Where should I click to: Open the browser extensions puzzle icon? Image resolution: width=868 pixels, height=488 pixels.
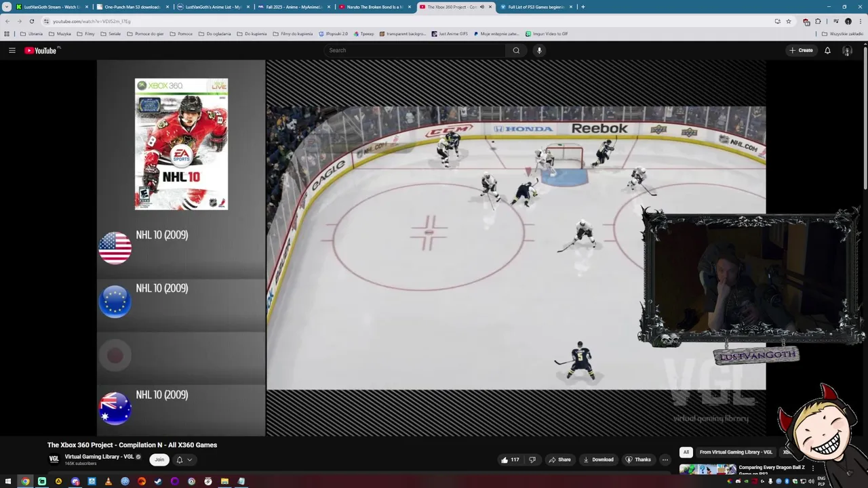click(818, 21)
